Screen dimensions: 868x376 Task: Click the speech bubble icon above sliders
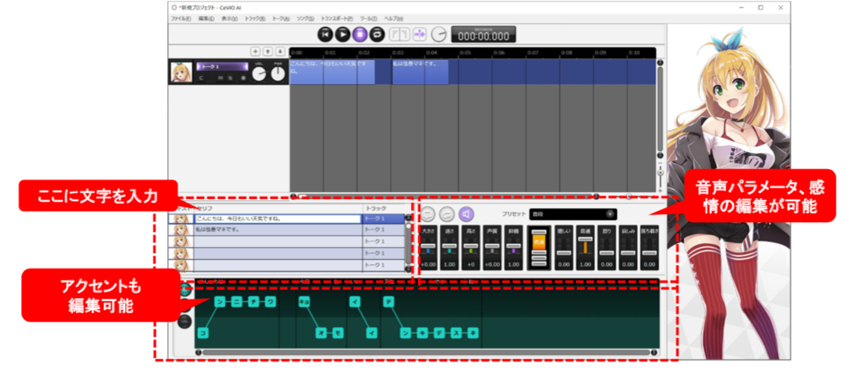[x=428, y=214]
